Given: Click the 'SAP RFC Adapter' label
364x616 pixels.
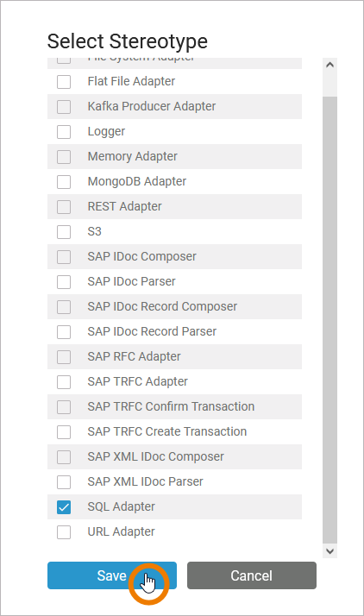Looking at the screenshot, I should point(134,356).
